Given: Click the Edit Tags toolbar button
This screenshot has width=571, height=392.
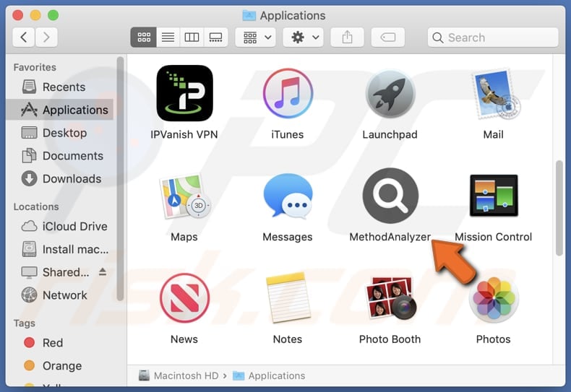Looking at the screenshot, I should click(388, 37).
